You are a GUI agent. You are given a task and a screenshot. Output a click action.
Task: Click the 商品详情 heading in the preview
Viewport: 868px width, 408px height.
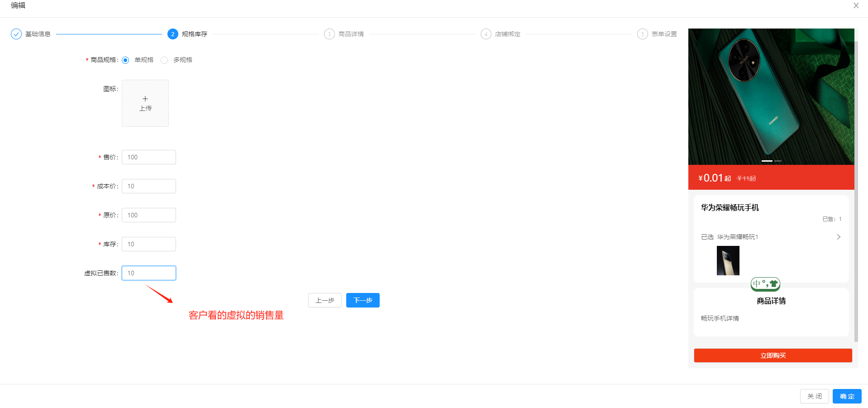[771, 301]
